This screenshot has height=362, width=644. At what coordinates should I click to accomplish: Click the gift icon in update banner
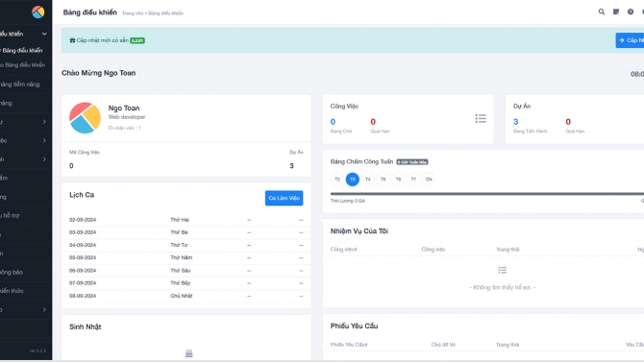tap(72, 40)
